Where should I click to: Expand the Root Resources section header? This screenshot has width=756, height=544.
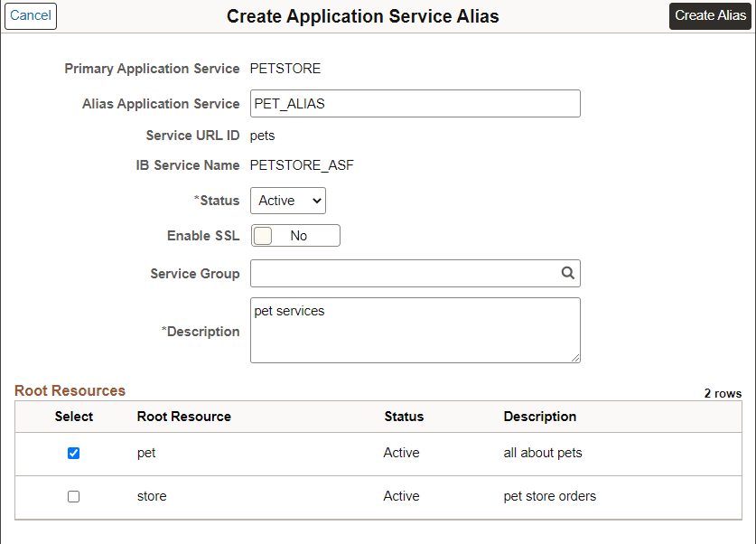pyautogui.click(x=70, y=390)
